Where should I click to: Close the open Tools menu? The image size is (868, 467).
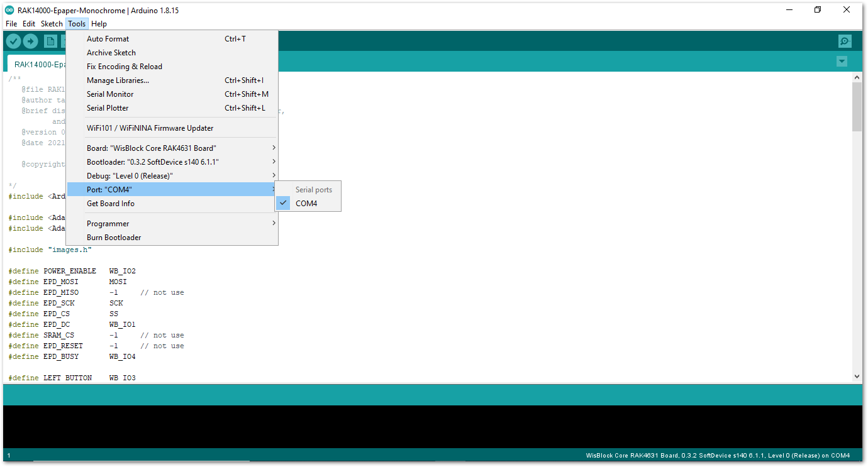(77, 24)
